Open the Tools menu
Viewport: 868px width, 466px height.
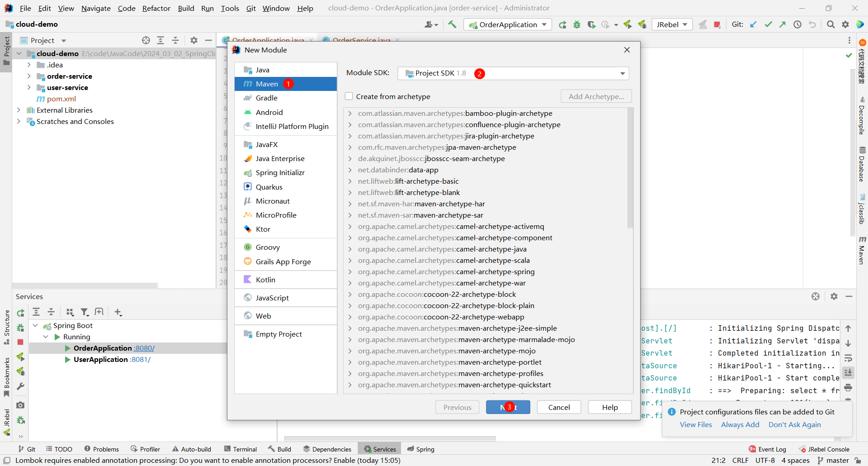(x=230, y=8)
